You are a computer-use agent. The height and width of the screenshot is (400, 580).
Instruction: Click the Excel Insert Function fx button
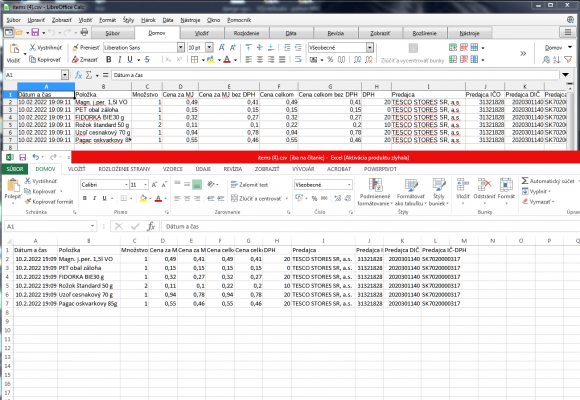coord(151,226)
